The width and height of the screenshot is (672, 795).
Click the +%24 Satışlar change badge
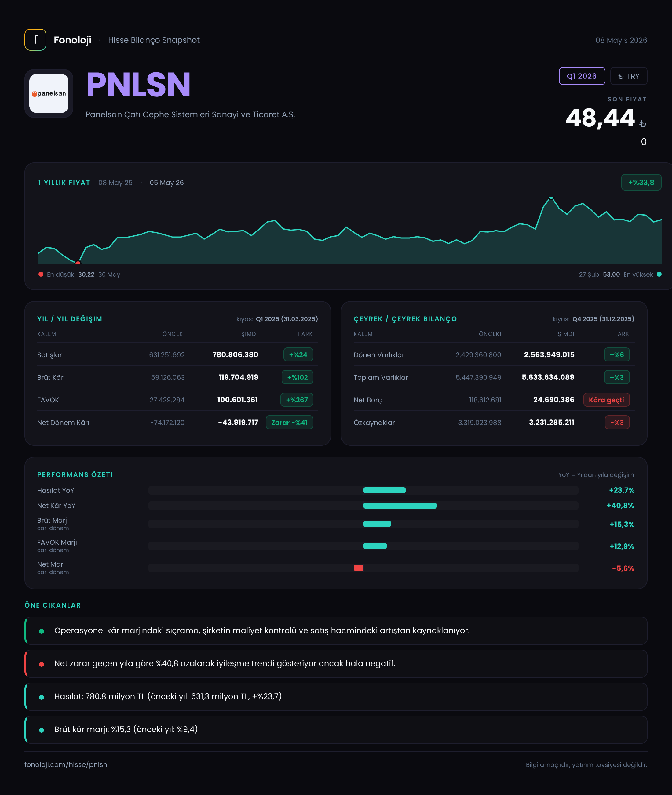point(298,354)
